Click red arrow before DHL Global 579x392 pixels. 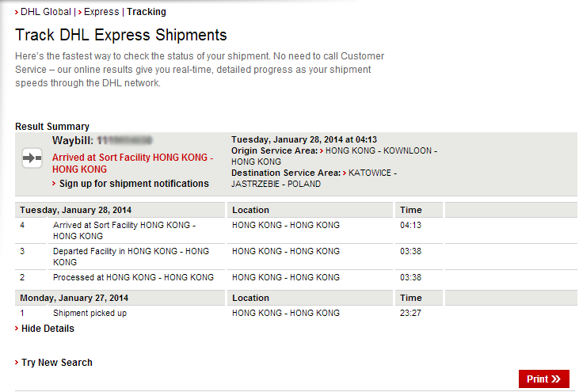pyautogui.click(x=17, y=12)
